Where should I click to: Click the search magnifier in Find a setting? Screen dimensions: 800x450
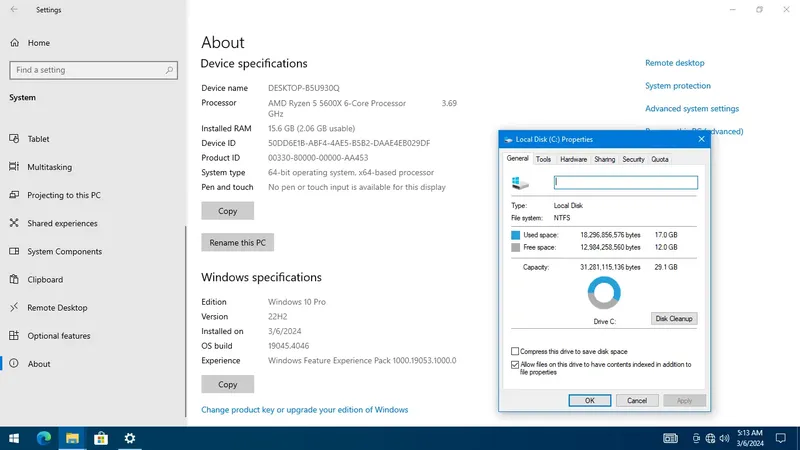pos(169,70)
